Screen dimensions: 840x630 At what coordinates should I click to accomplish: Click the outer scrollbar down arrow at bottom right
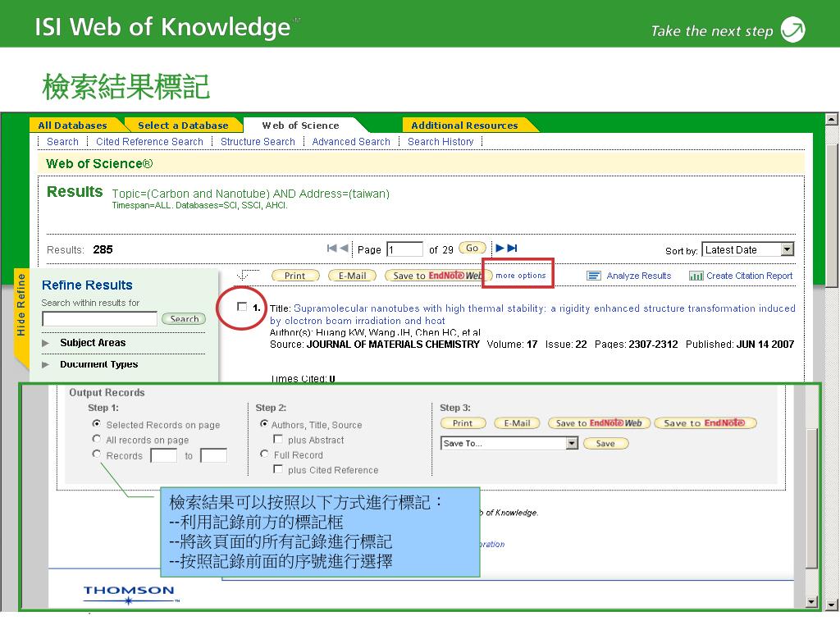tap(832, 605)
